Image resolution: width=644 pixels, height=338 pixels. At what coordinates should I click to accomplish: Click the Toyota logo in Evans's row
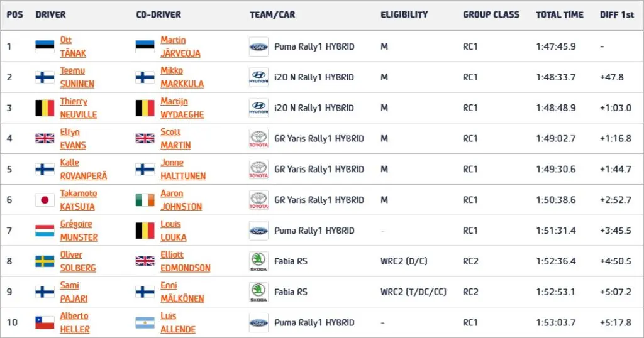(258, 139)
